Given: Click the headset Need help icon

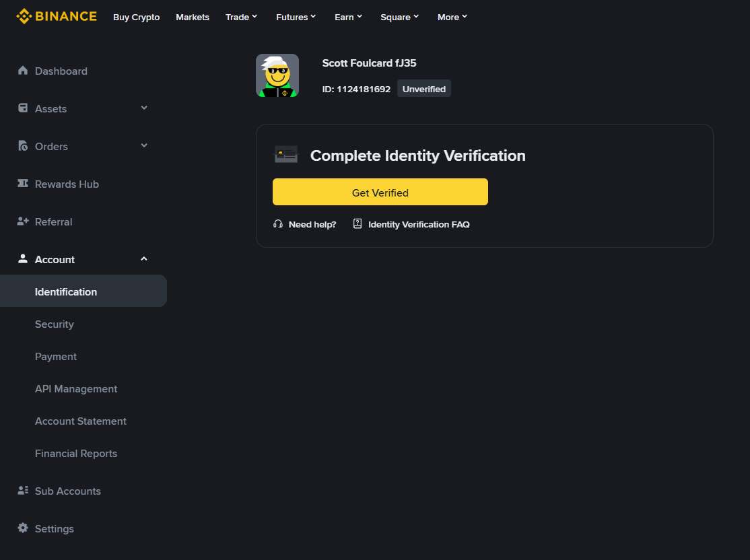Looking at the screenshot, I should [278, 224].
